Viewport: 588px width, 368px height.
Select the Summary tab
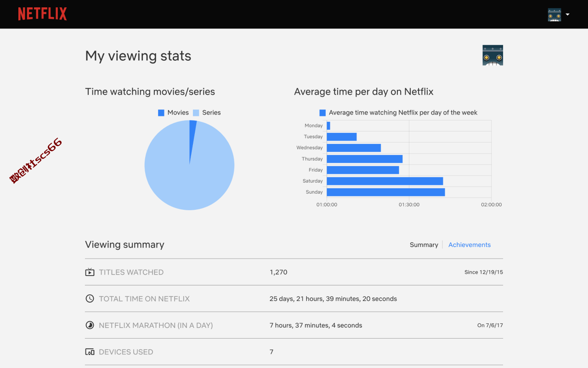tap(424, 245)
